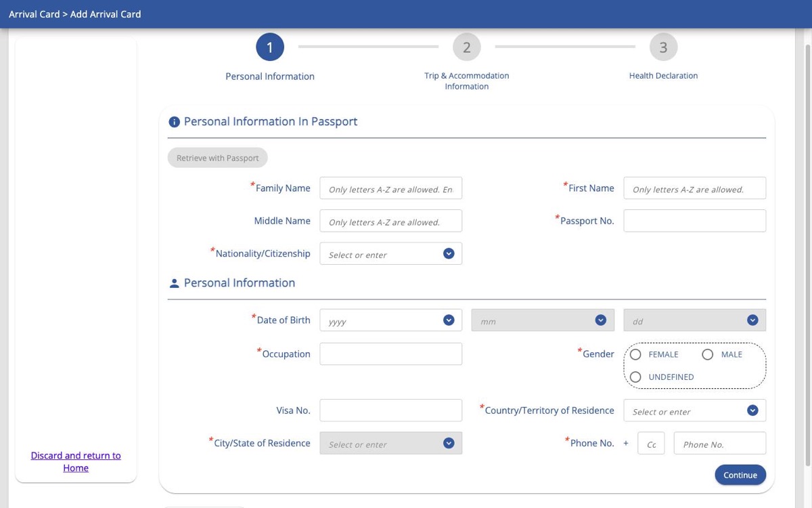Click the Continue button
This screenshot has height=508, width=812.
pos(740,475)
